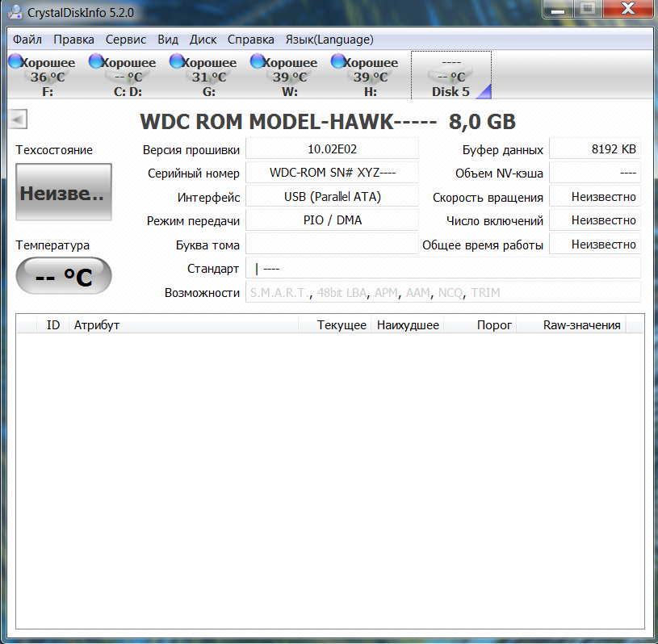Click the grayed APM feature text
This screenshot has width=658, height=644.
tap(386, 292)
